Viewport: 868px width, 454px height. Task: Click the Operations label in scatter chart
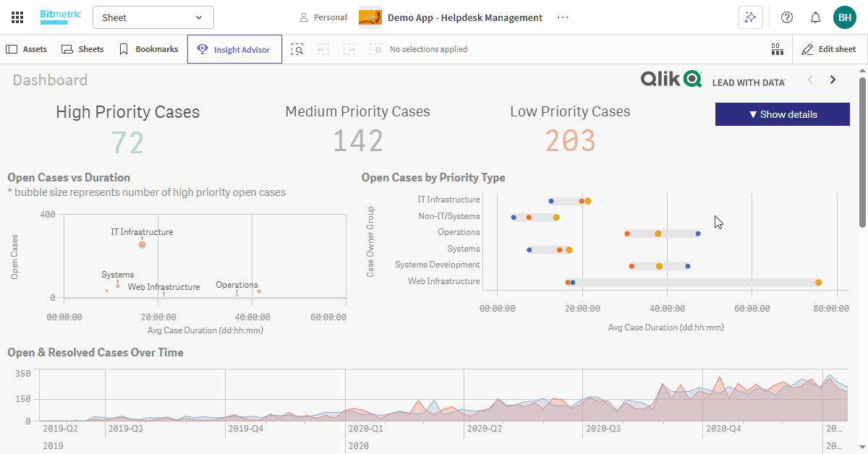237,285
